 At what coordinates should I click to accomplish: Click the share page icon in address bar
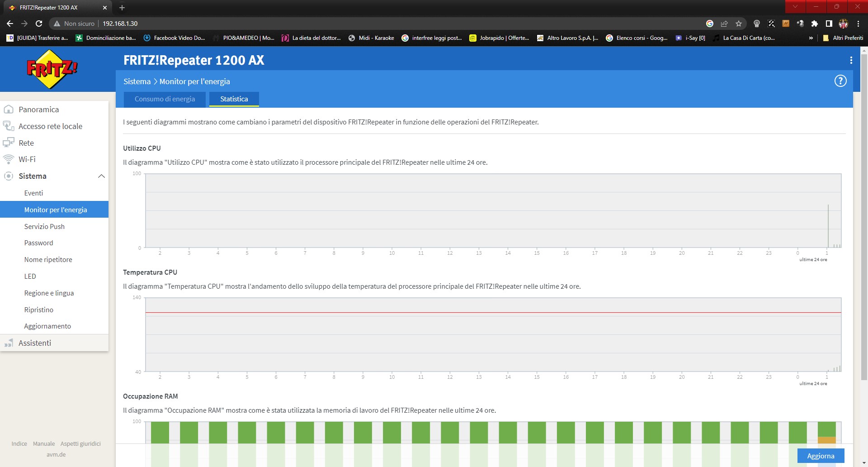click(x=724, y=24)
